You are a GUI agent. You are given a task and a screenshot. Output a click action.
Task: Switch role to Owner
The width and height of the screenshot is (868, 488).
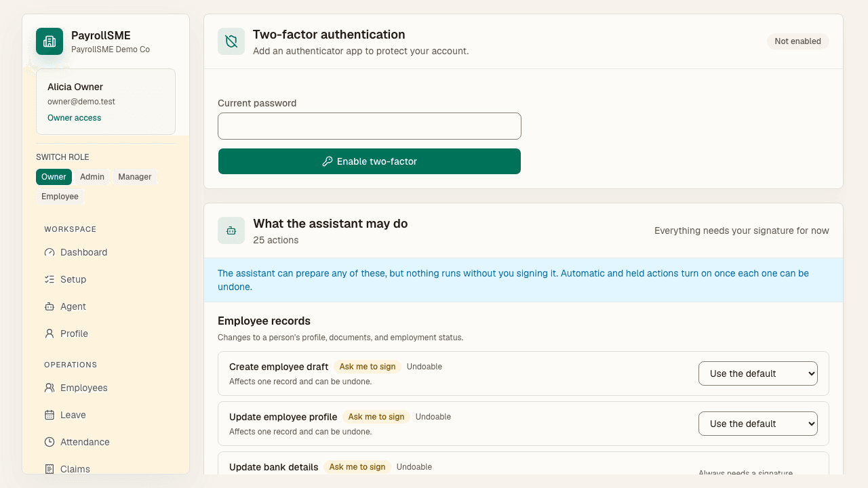pyautogui.click(x=54, y=177)
